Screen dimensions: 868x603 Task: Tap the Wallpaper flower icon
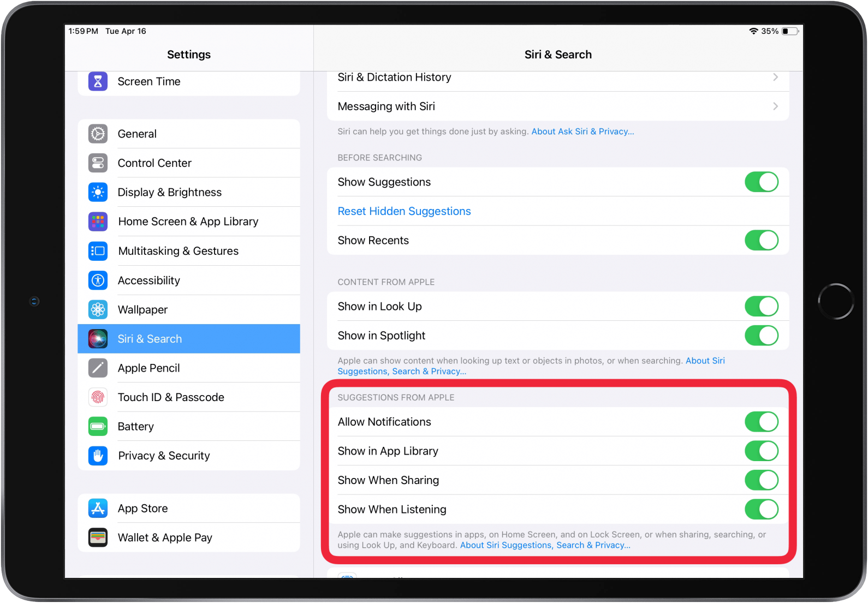click(98, 309)
